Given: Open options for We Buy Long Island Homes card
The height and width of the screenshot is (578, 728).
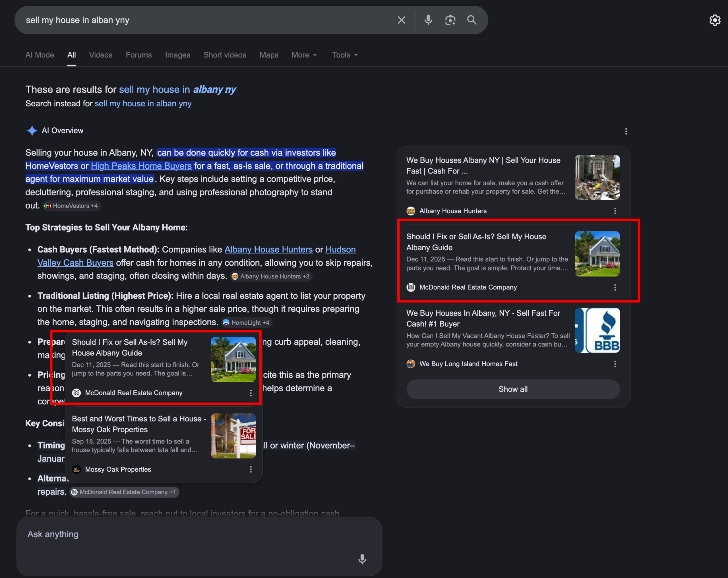Looking at the screenshot, I should (615, 364).
